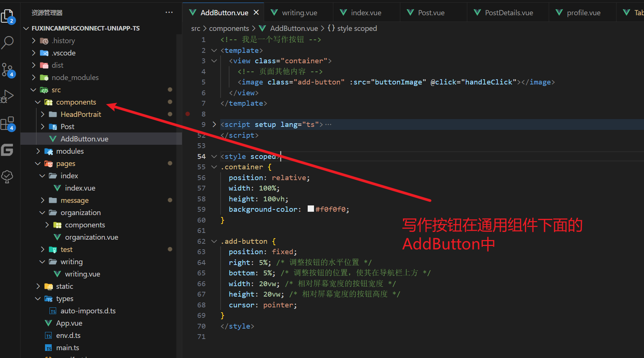The height and width of the screenshot is (358, 644).
Task: Open organization.vue in the file tree
Action: tap(92, 237)
